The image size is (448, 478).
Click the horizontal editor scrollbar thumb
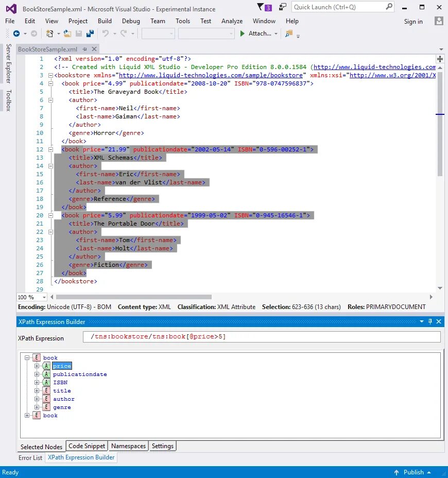click(134, 297)
